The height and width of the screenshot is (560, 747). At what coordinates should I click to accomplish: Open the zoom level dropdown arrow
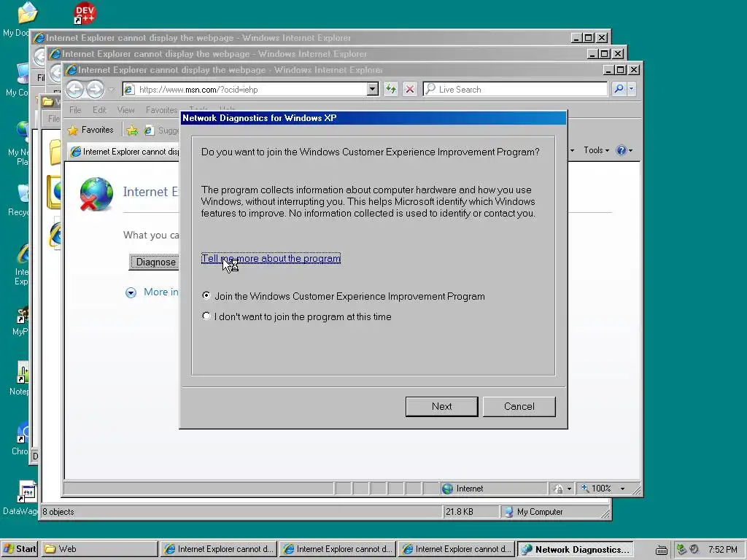coord(622,489)
